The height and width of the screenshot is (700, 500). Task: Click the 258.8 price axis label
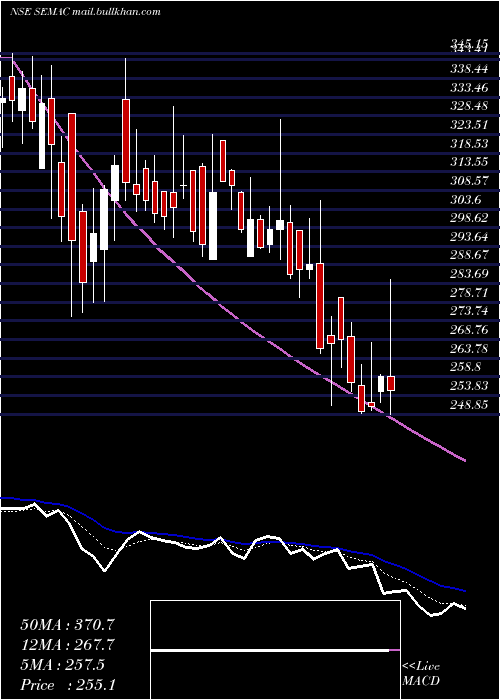[466, 367]
